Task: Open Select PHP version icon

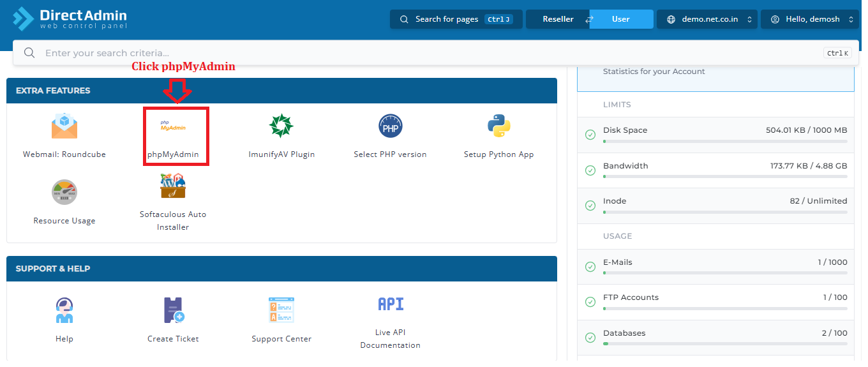Action: tap(391, 126)
